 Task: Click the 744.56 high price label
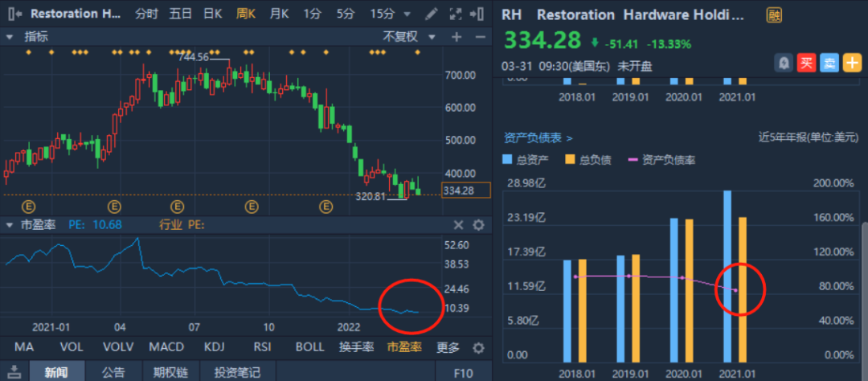tap(193, 56)
